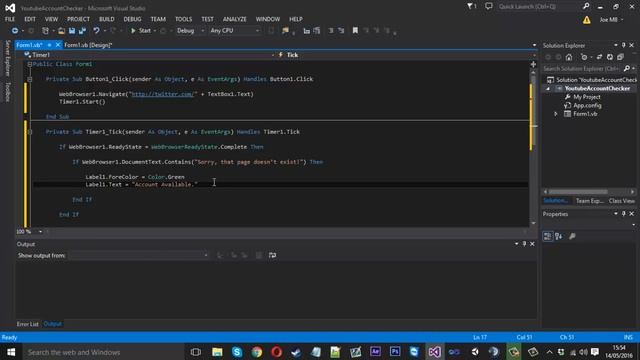This screenshot has height=360, width=640.
Task: Click the Open File folder icon
Action: pos(61,31)
